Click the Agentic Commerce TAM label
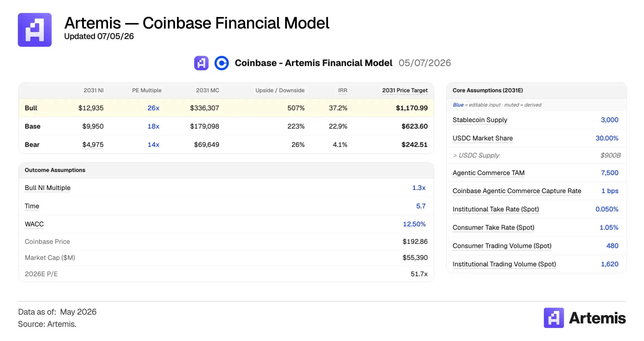 pyautogui.click(x=489, y=173)
